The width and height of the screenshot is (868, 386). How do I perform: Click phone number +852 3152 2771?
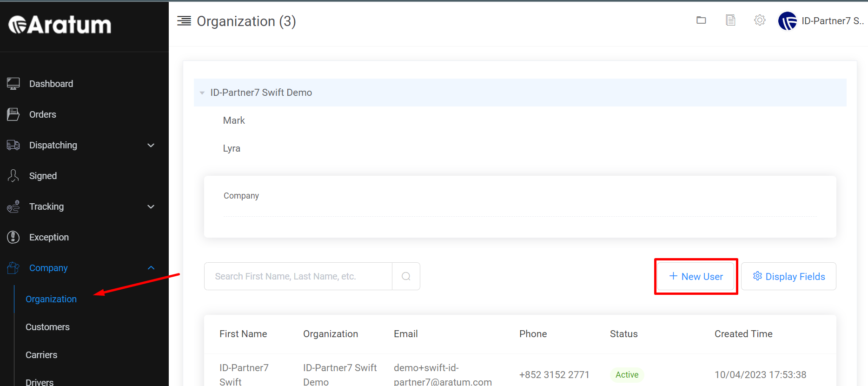coord(554,375)
